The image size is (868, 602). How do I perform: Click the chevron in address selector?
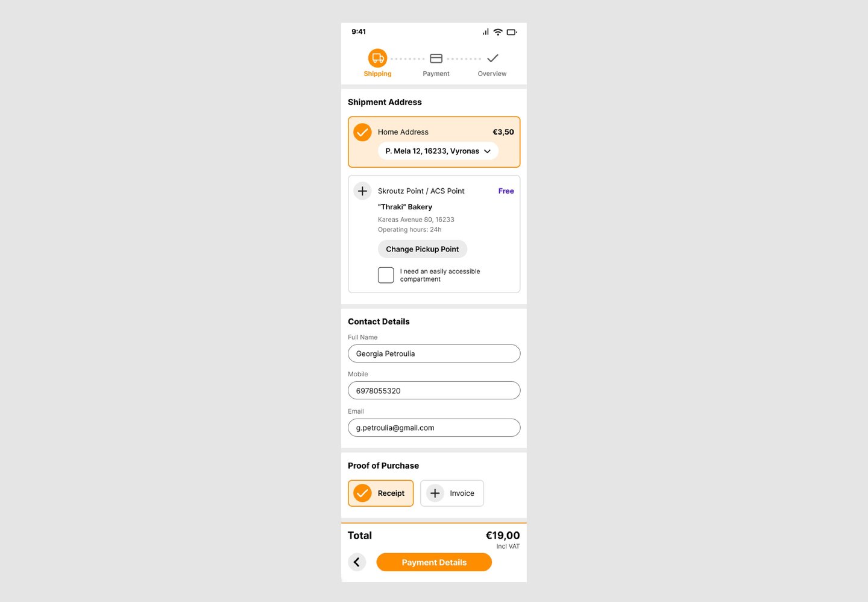(487, 151)
